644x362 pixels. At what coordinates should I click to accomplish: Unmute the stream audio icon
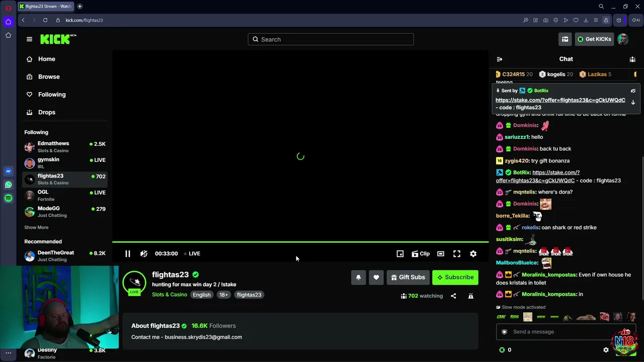(x=144, y=254)
